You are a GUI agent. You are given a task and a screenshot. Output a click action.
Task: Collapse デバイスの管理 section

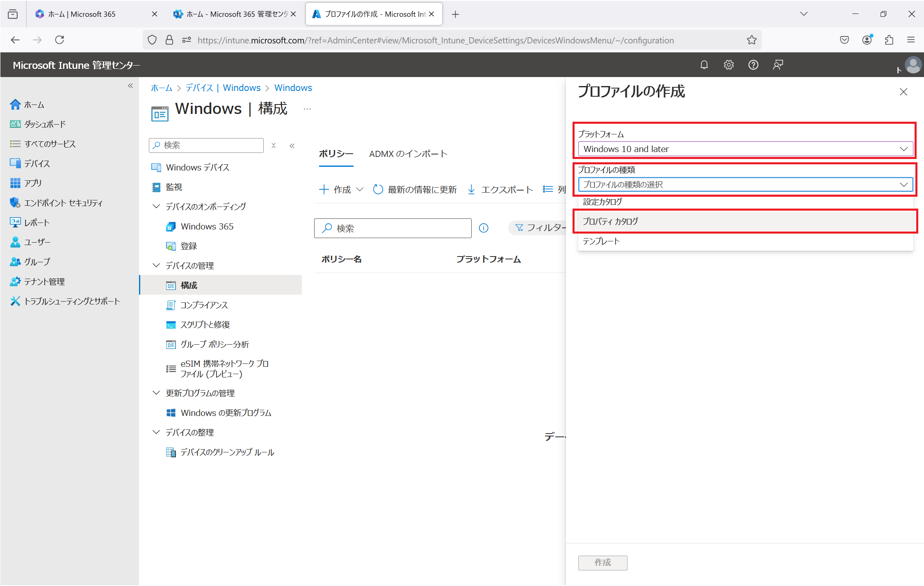[156, 265]
